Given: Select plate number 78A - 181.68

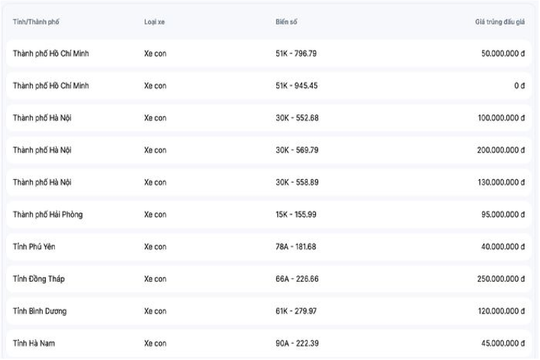Looking at the screenshot, I should point(296,247).
